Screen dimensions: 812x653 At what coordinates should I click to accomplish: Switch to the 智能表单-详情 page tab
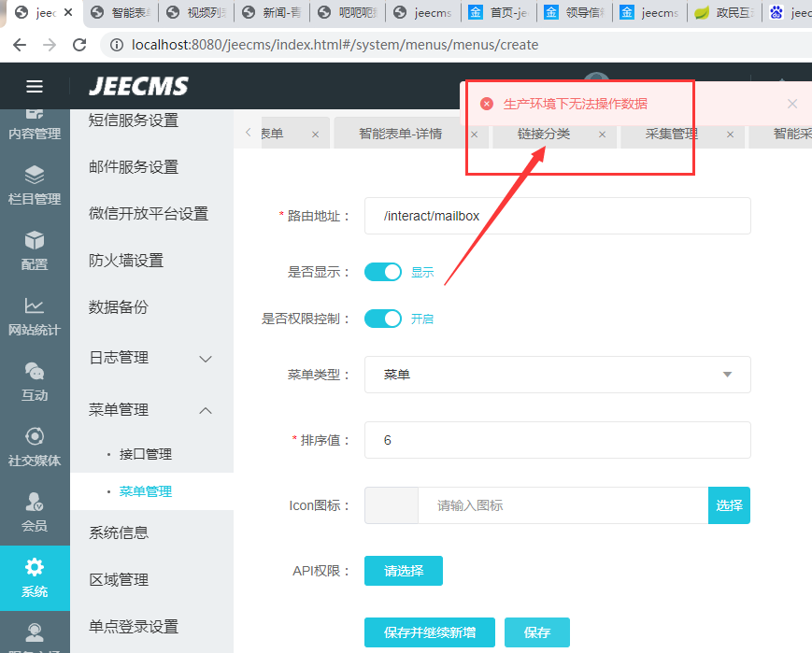(400, 135)
